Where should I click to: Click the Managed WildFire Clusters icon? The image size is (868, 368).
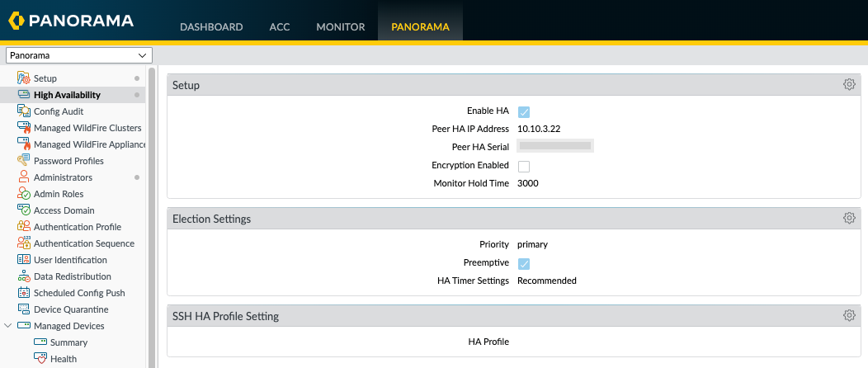23,128
